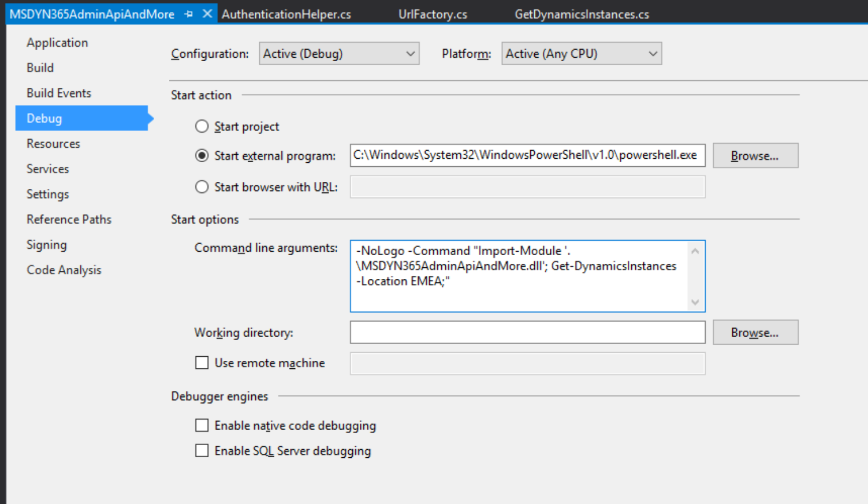
Task: Click the Working directory text field
Action: coord(527,333)
